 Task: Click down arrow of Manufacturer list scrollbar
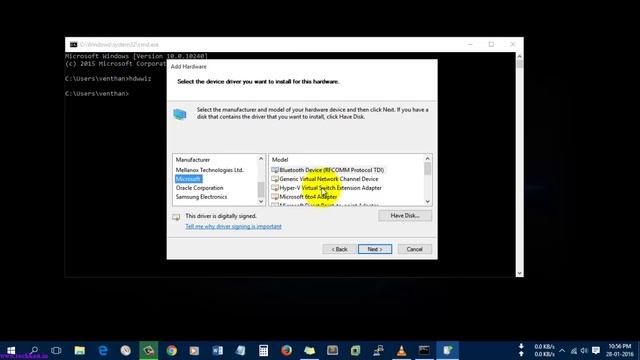[x=261, y=202]
